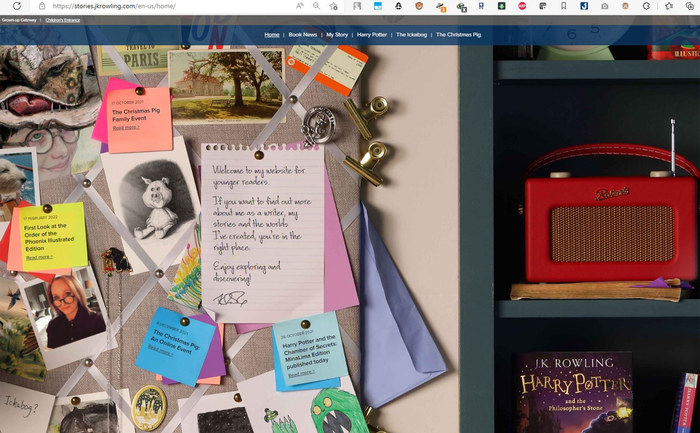The height and width of the screenshot is (433, 700).
Task: Open the Harry Potter menu item
Action: click(372, 34)
